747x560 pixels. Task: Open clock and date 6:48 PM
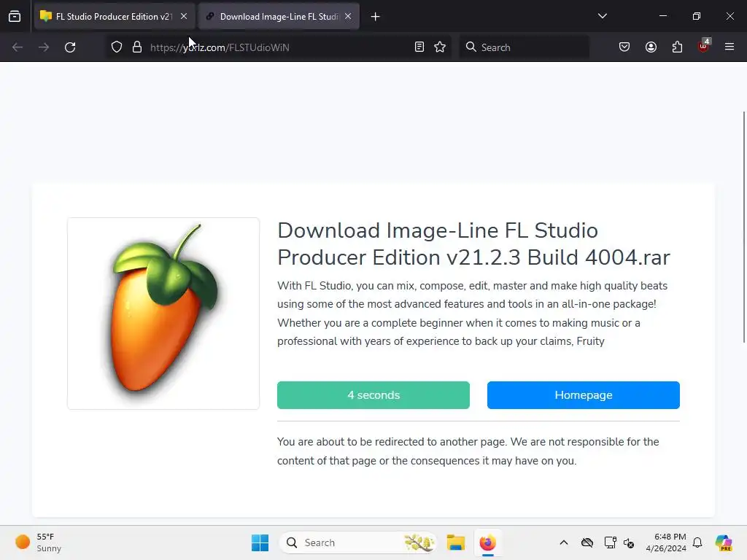(x=665, y=542)
